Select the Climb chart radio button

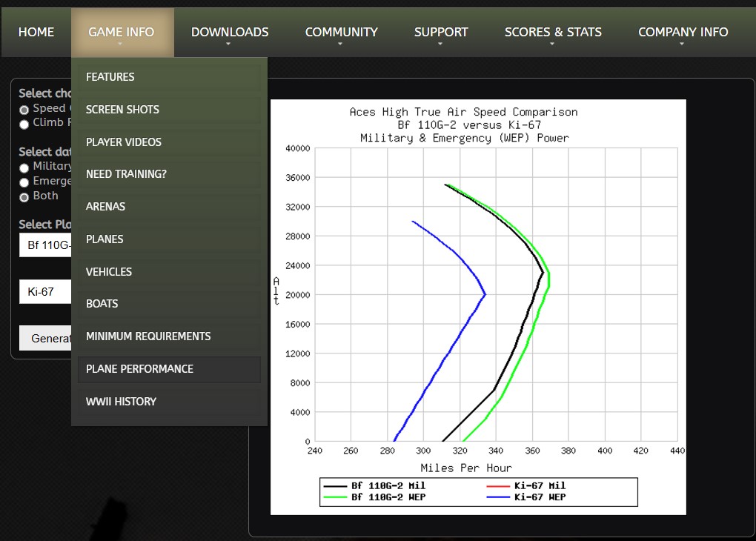pos(24,125)
